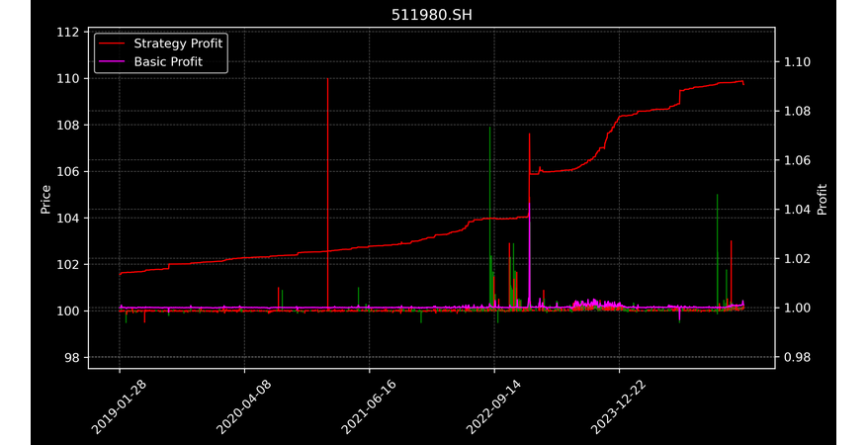Click the 2022-09-14 date tick label
The image size is (868, 445).
(x=493, y=406)
